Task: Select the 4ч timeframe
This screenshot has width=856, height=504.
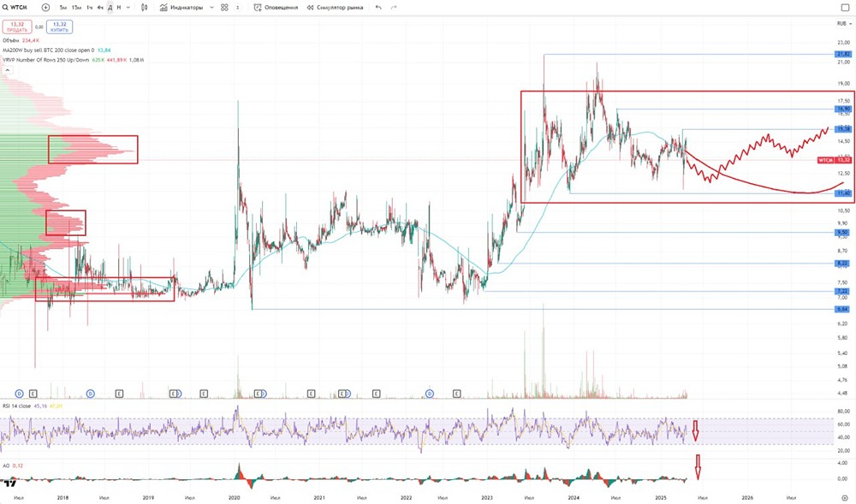Action: [x=100, y=8]
